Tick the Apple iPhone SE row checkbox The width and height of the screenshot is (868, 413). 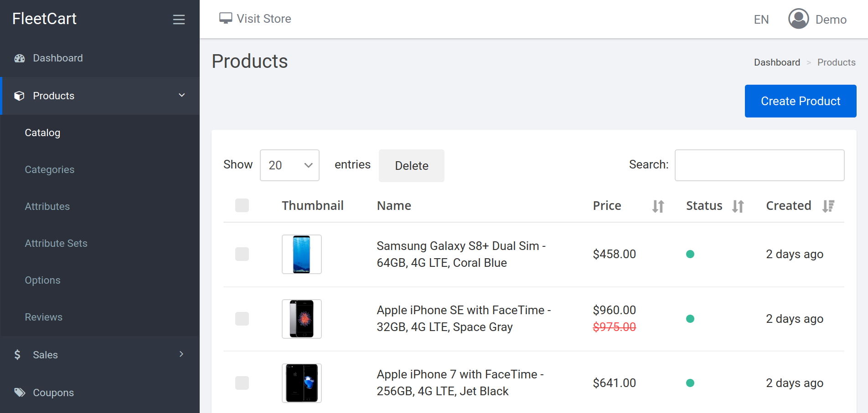click(242, 319)
